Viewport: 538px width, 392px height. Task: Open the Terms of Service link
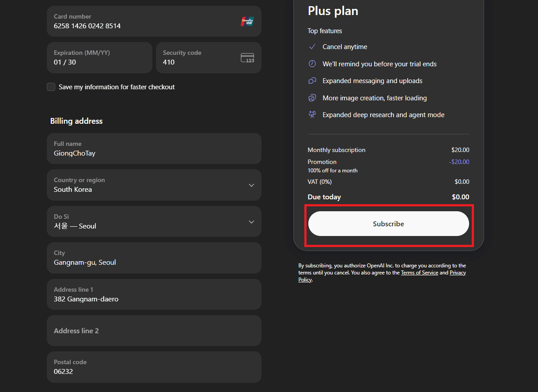[x=419, y=273]
